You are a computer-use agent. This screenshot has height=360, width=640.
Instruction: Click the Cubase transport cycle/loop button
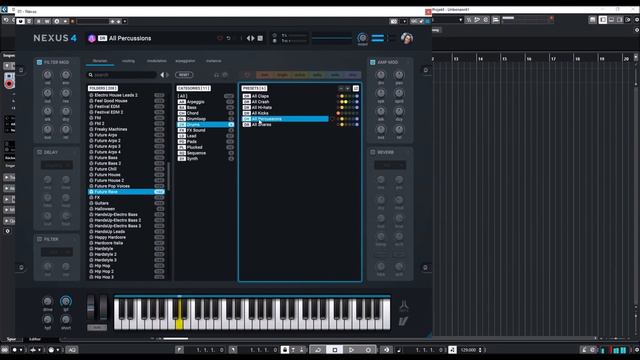[x=318, y=350]
